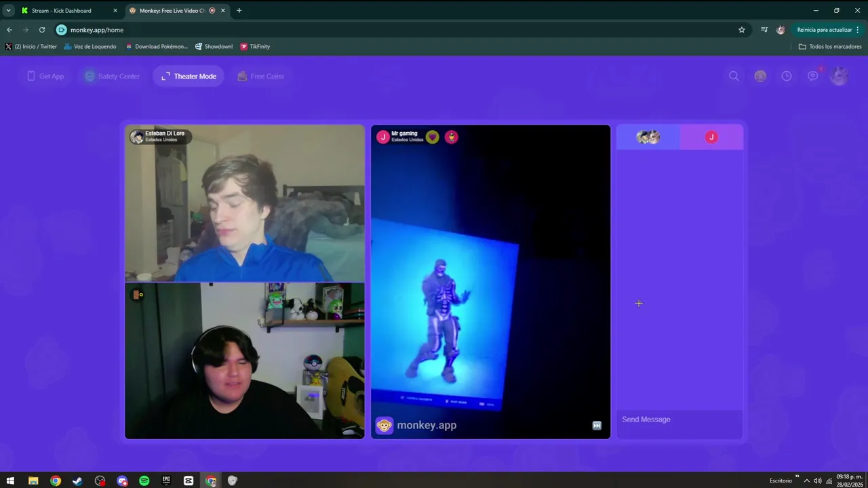Open the Showdown! bookmark
Image resolution: width=868 pixels, height=488 pixels.
(x=214, y=47)
